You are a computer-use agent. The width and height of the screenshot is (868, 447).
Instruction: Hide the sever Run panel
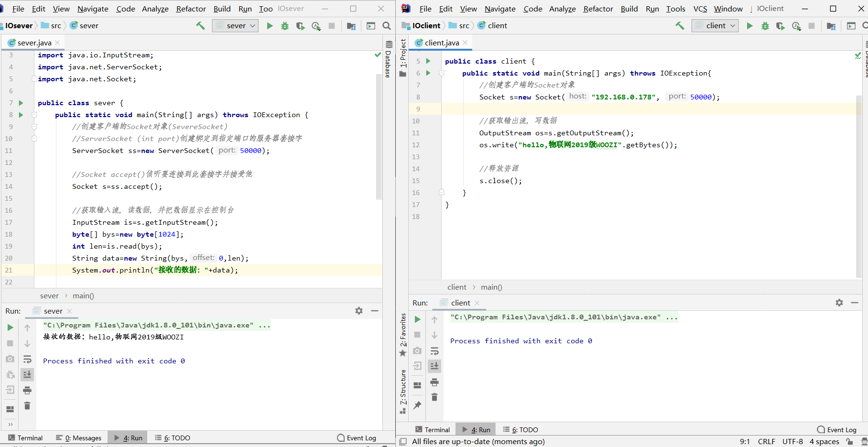(x=375, y=311)
